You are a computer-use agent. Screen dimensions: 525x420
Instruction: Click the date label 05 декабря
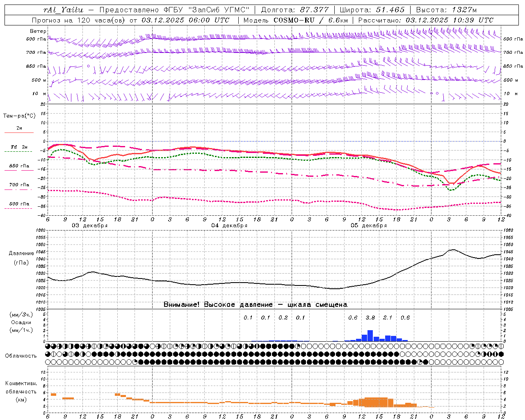tap(369, 226)
